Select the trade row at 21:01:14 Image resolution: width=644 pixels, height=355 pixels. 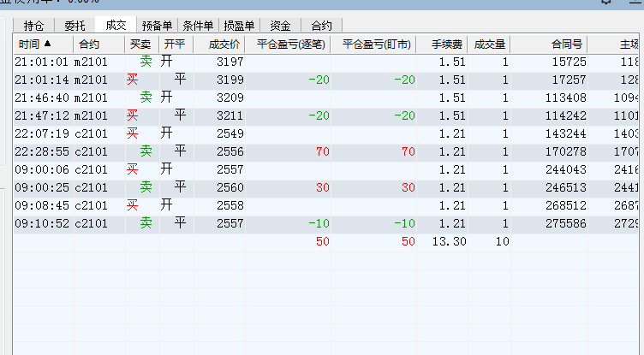point(325,80)
